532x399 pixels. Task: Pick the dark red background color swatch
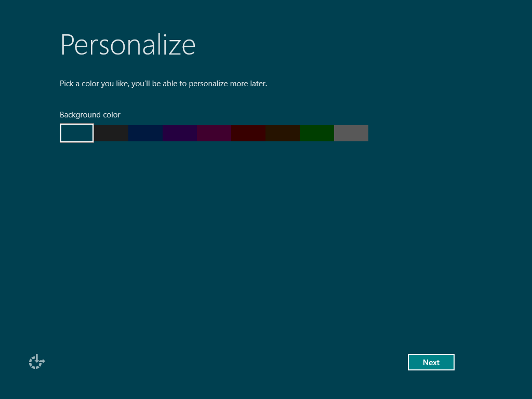[x=248, y=133]
